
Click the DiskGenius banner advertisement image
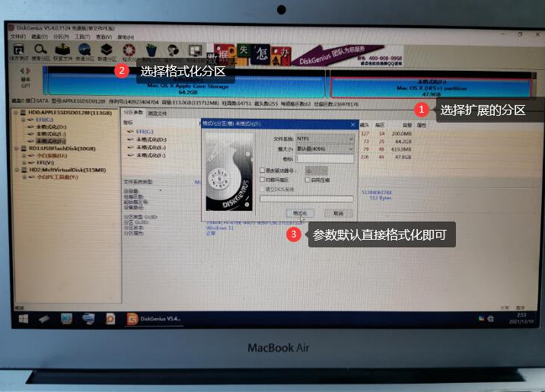(x=304, y=55)
